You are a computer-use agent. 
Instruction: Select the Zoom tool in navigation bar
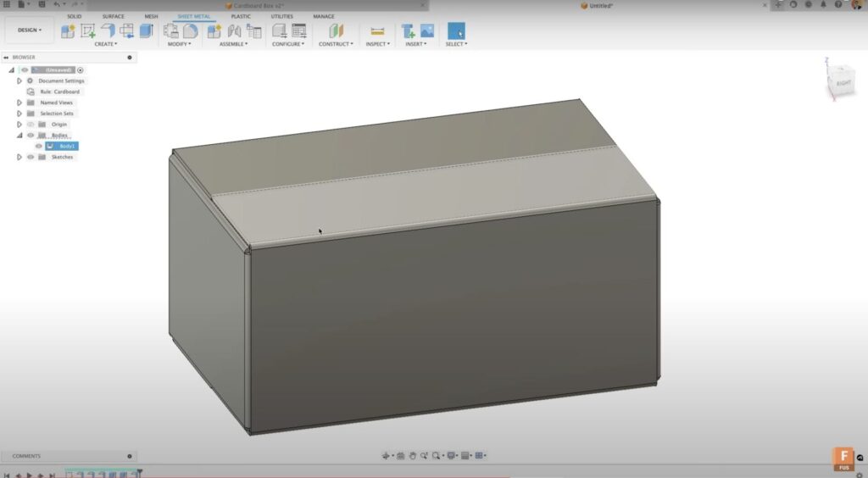point(424,456)
